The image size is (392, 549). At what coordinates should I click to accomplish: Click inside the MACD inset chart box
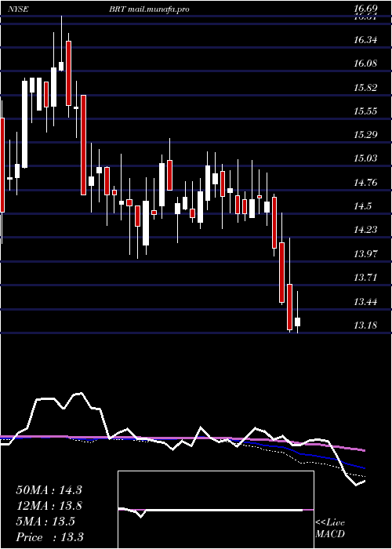tap(216, 510)
